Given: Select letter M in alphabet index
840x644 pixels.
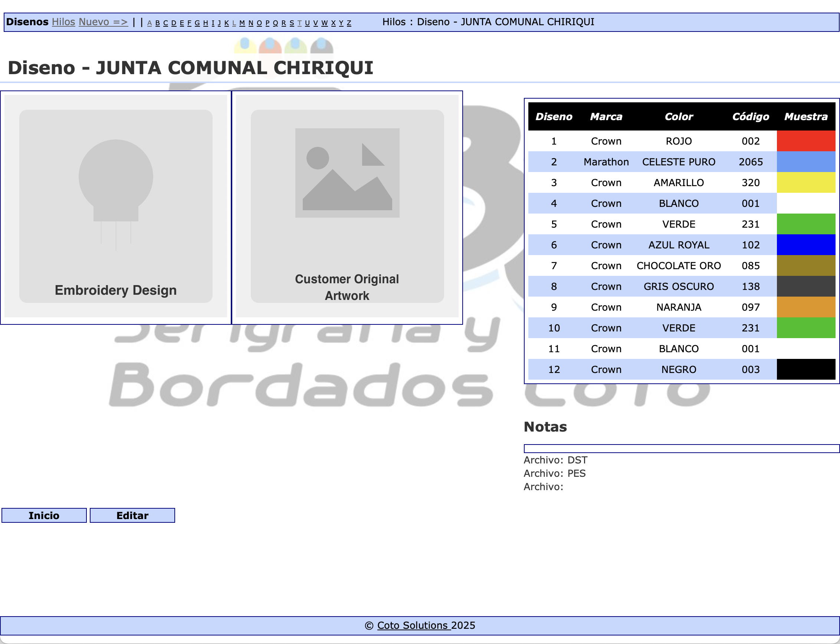Looking at the screenshot, I should pyautogui.click(x=242, y=23).
